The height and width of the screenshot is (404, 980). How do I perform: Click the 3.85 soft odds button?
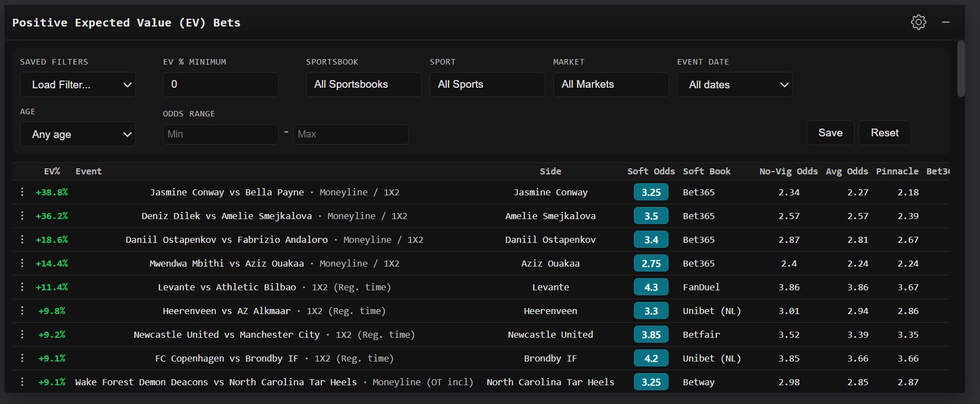pos(651,334)
